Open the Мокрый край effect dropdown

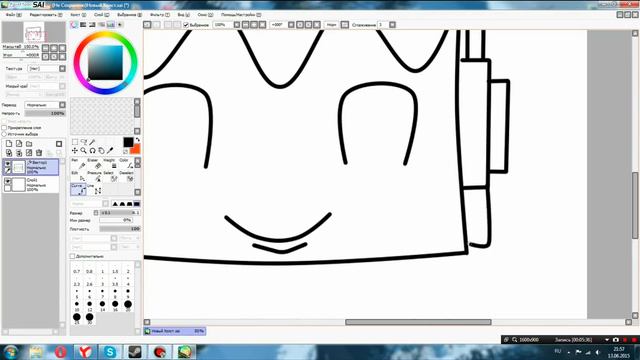pyautogui.click(x=46, y=86)
